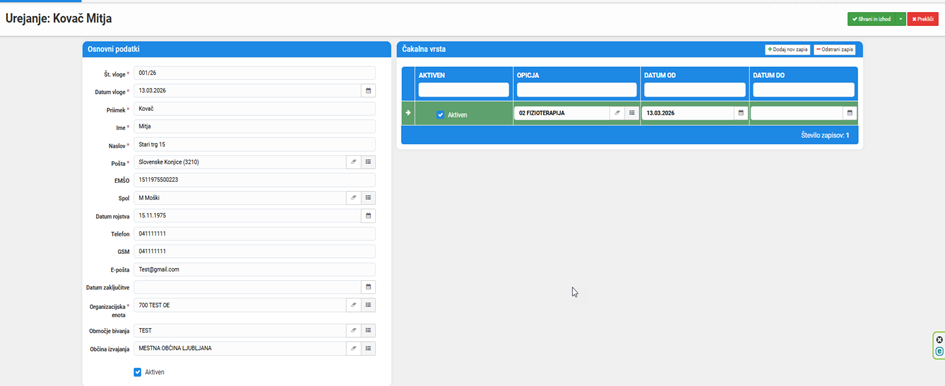Click Občina izvajanja field MESTNA OBČINA LJUBLJANA
Screen dimensions: 945x386
tap(240, 349)
